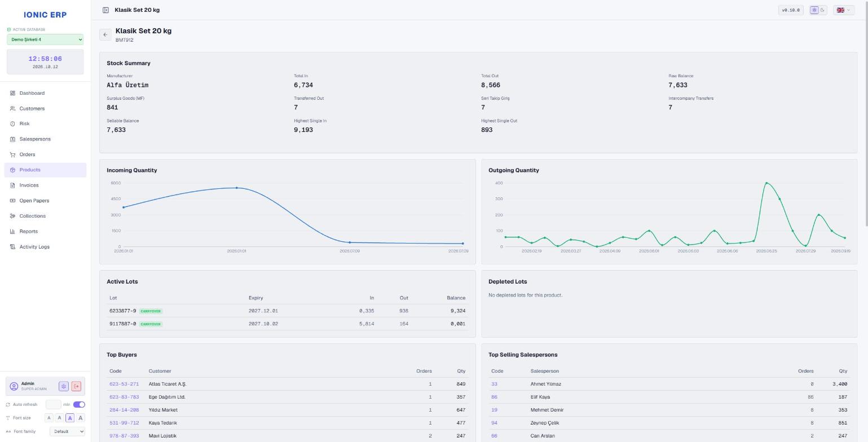This screenshot has height=442, width=868.
Task: Open Collections via its sidebar icon
Action: [12, 216]
